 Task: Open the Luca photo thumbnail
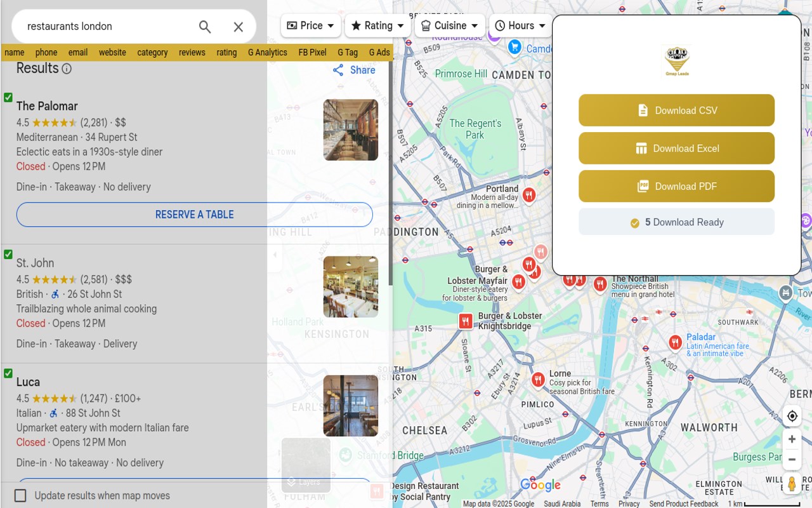click(x=351, y=406)
